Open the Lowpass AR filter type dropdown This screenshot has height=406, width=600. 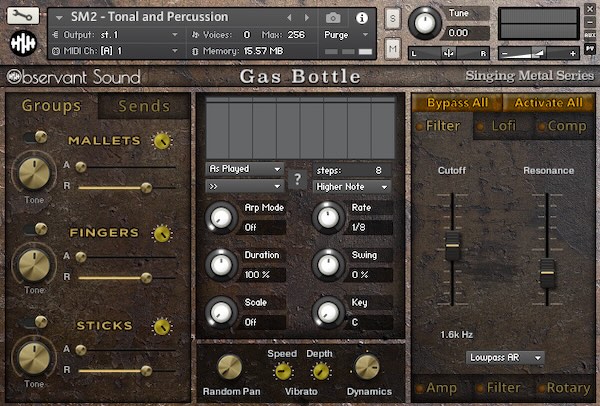click(x=505, y=358)
